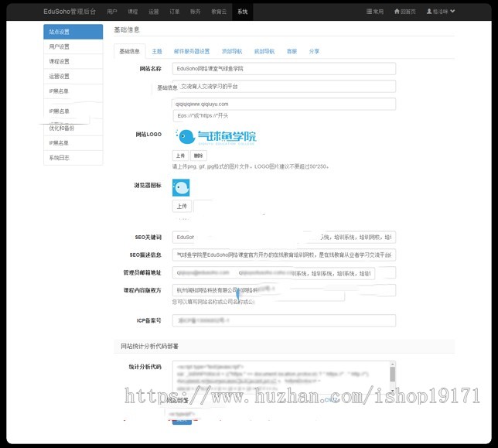Click the SEO描述信息 input field
The height and width of the screenshot is (448, 498).
coord(284,255)
